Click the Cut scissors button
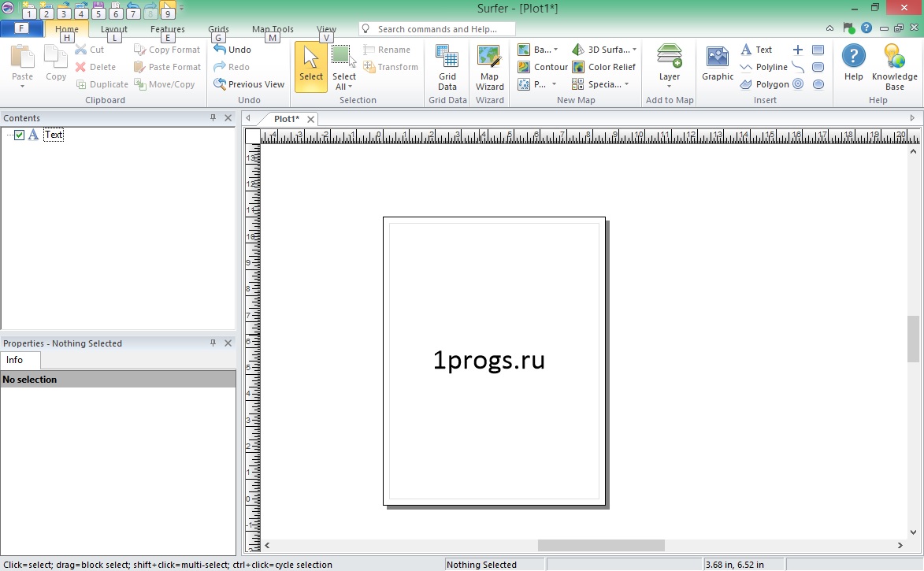 tap(90, 50)
